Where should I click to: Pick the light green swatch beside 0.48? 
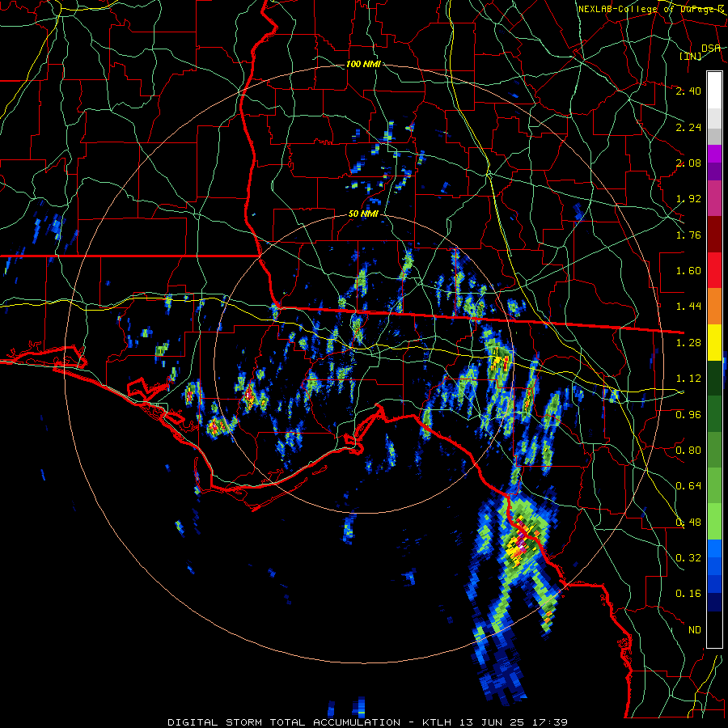(714, 522)
